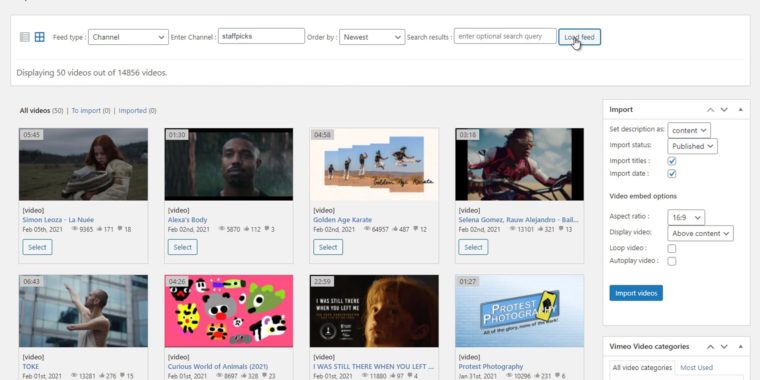The height and width of the screenshot is (380, 760).
Task: Uncheck the Import date checkbox
Action: pos(672,174)
